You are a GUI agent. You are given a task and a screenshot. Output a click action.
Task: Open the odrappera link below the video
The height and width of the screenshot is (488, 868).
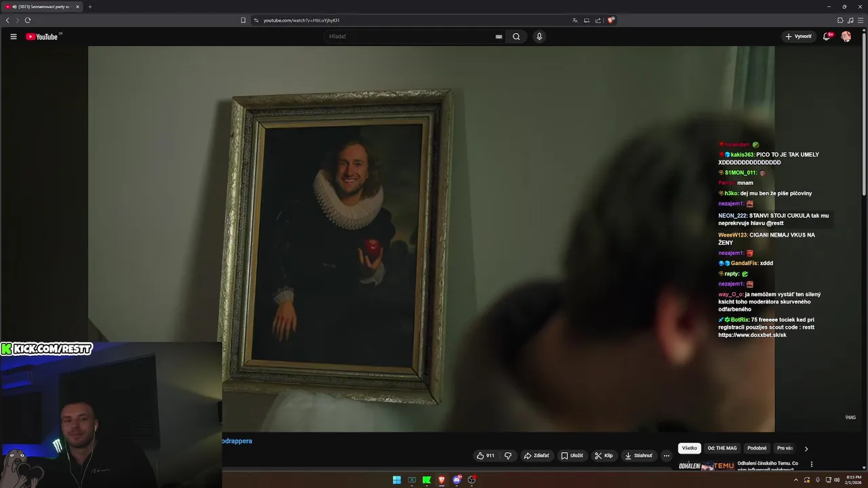(237, 441)
